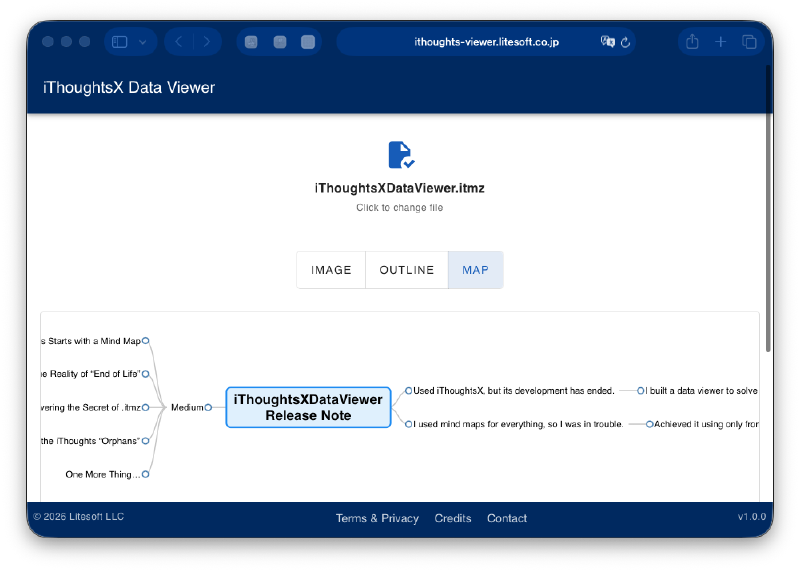Open the Contact footer link

(x=507, y=518)
